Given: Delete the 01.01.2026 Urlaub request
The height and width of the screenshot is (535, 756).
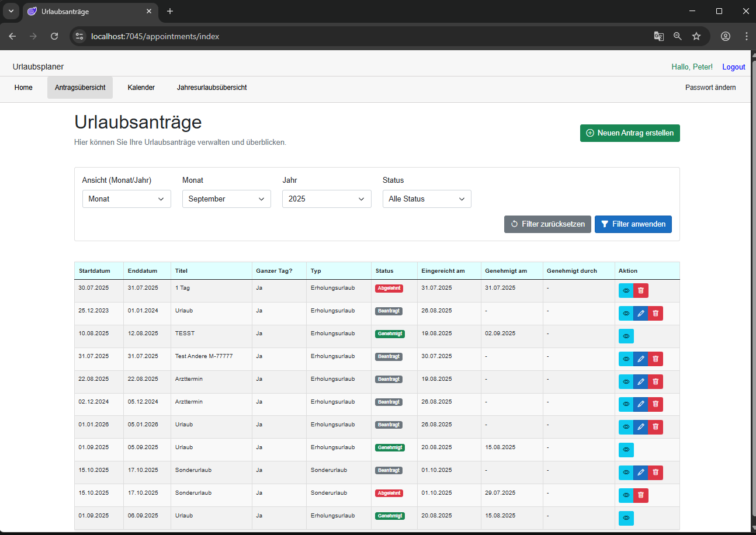Looking at the screenshot, I should coord(656,427).
